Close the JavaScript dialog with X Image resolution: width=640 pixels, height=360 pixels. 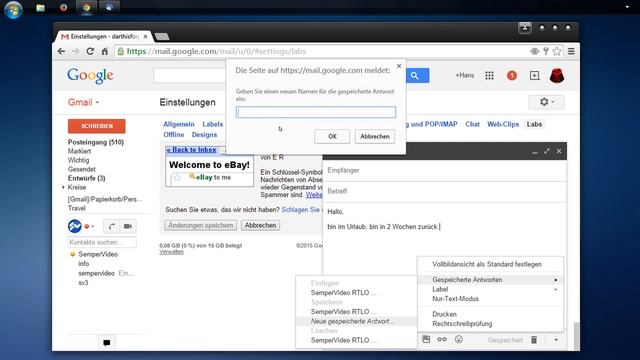[399, 66]
